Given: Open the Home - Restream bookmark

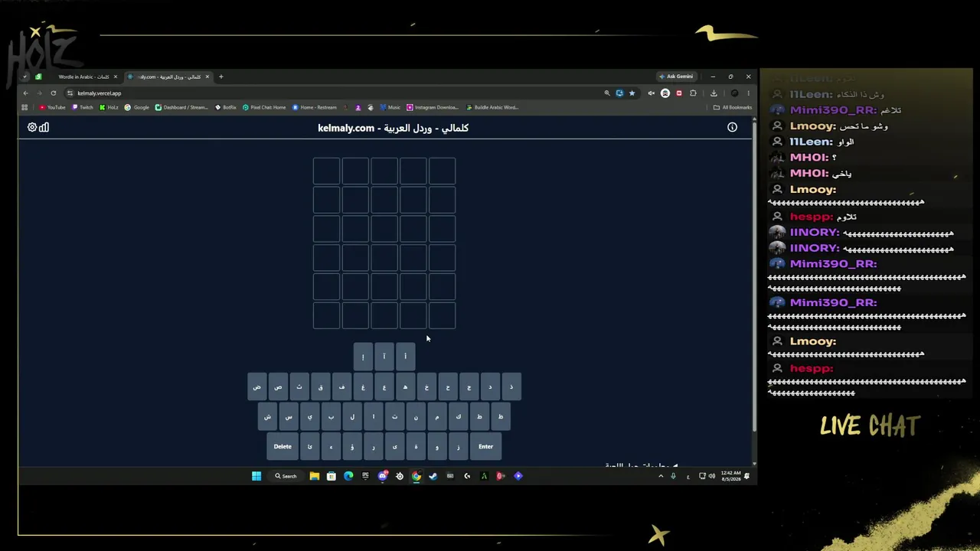Looking at the screenshot, I should [x=315, y=107].
